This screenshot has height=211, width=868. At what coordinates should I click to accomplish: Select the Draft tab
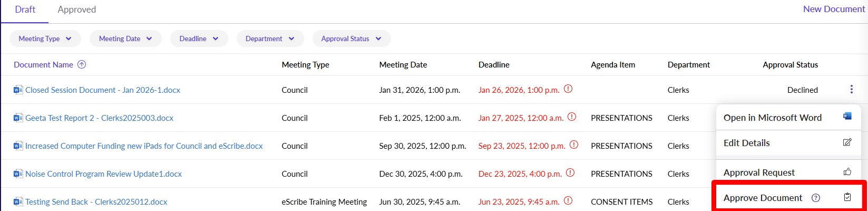click(25, 9)
